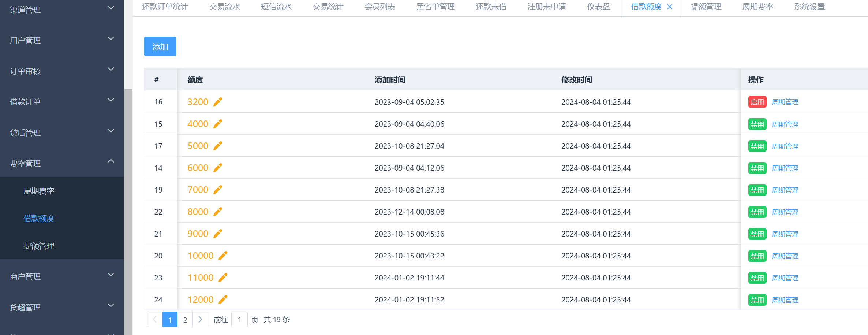This screenshot has height=335, width=868.
Task: Open 周期管理 for quota 10000
Action: tap(785, 256)
